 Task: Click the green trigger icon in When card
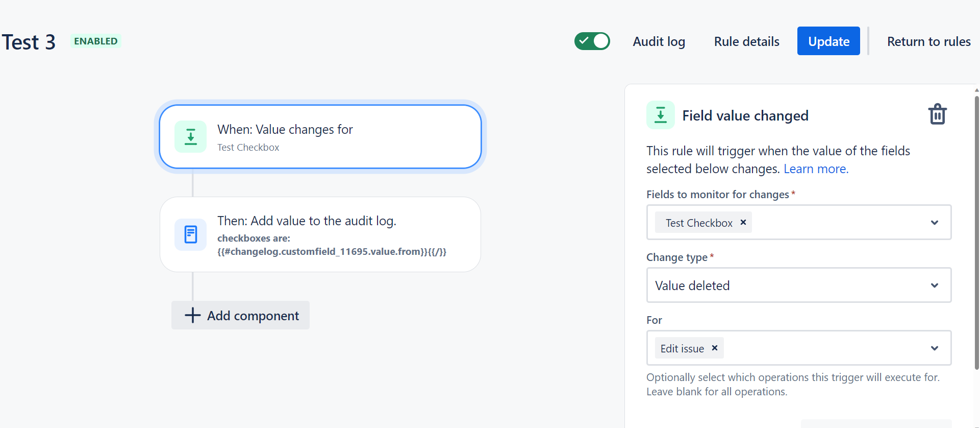coord(190,137)
